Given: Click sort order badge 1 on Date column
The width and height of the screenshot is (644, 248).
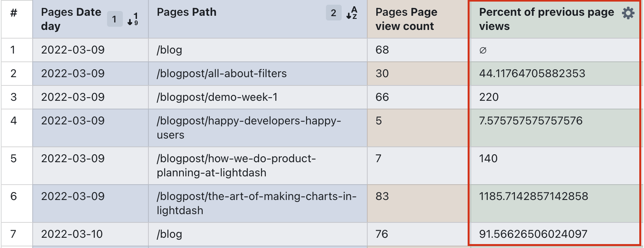Looking at the screenshot, I should [115, 19].
